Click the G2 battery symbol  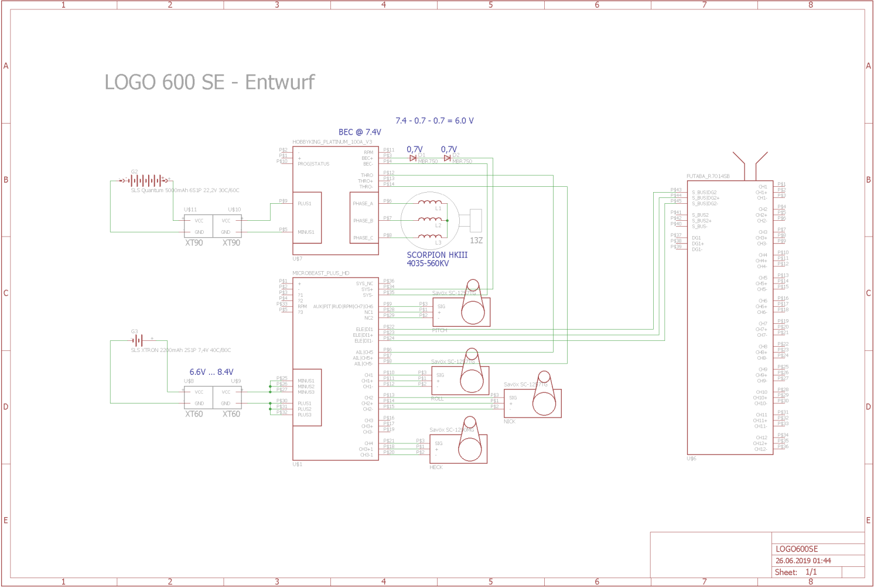coord(145,180)
